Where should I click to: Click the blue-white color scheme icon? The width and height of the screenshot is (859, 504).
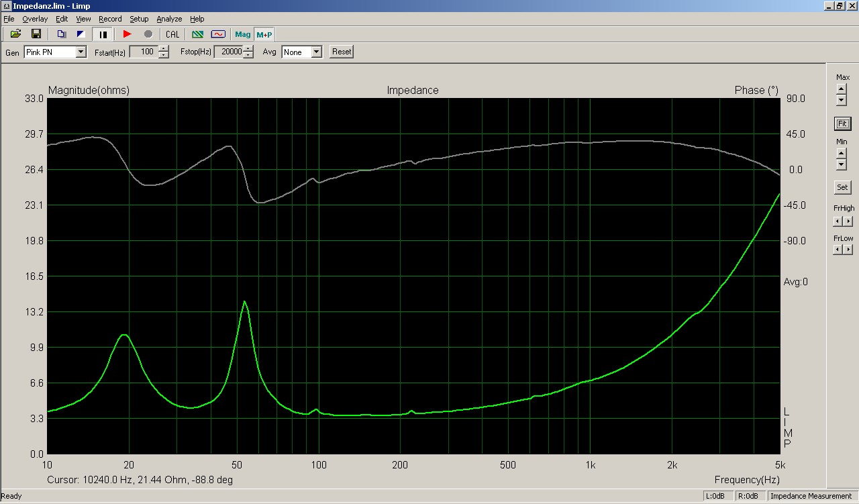[81, 34]
